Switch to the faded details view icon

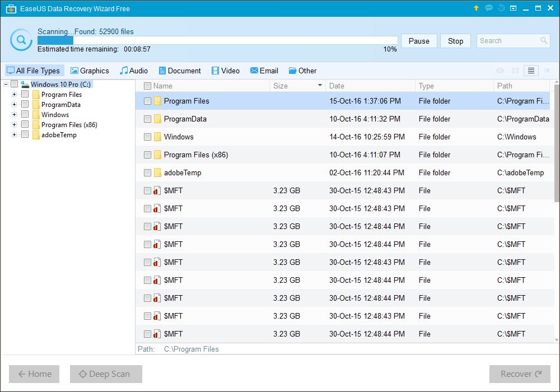pyautogui.click(x=547, y=71)
